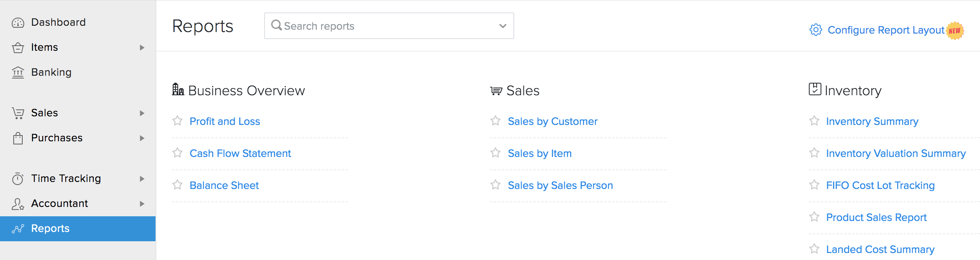This screenshot has height=260, width=980.
Task: Mark the Balance Sheet star as favorite
Action: point(177,185)
